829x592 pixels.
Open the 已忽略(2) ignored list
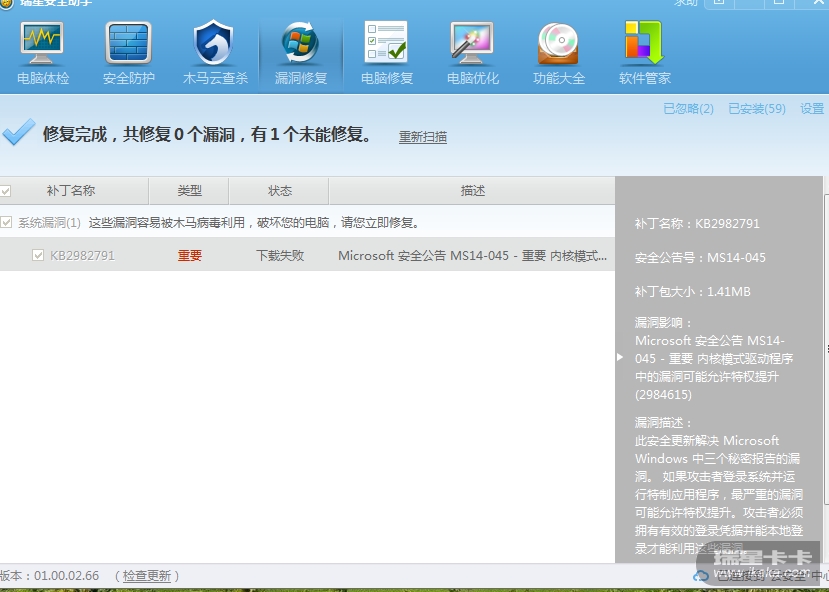tap(688, 109)
